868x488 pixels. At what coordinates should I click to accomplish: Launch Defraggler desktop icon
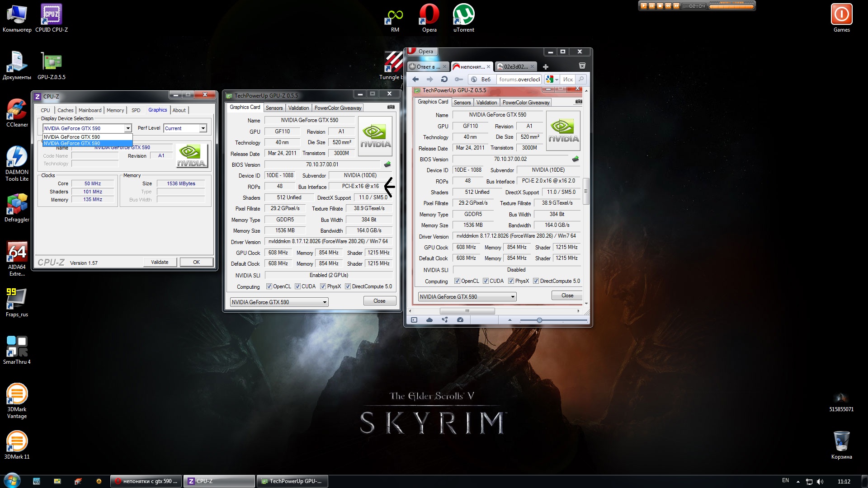click(17, 207)
